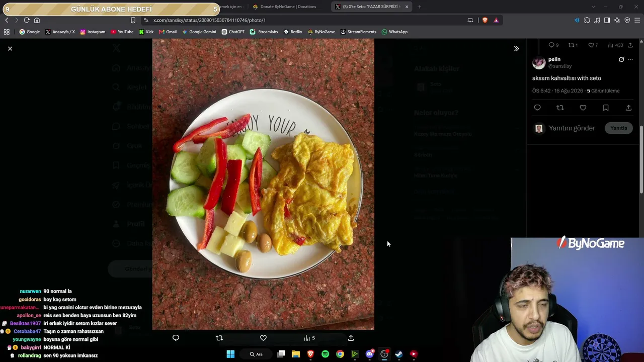Open OBS Studio from the taskbar
This screenshot has height=362, width=644.
[x=384, y=354]
